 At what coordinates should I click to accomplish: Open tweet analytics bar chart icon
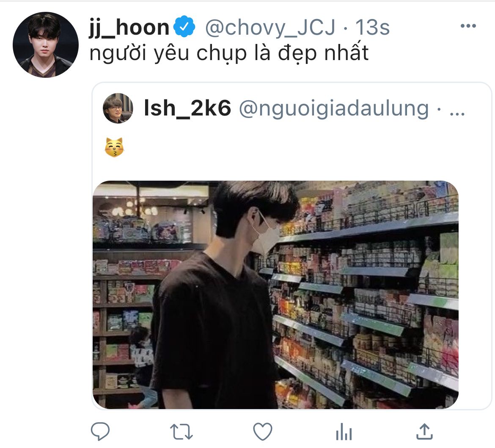pyautogui.click(x=344, y=432)
